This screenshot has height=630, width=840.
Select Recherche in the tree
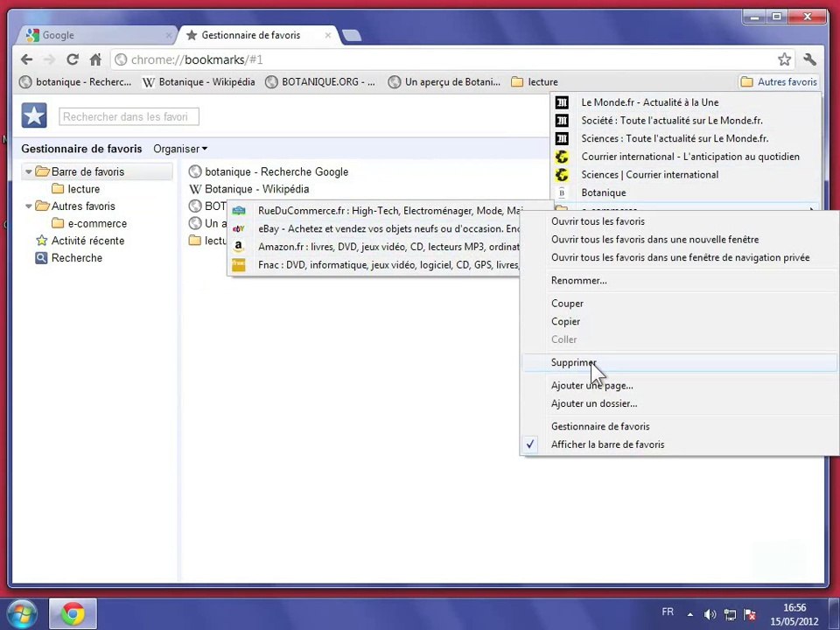pos(68,257)
